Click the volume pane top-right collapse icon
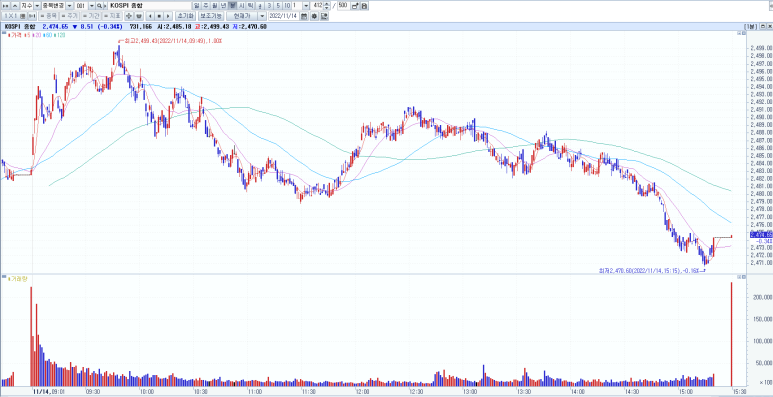Image resolution: width=773 pixels, height=397 pixels. [x=739, y=278]
